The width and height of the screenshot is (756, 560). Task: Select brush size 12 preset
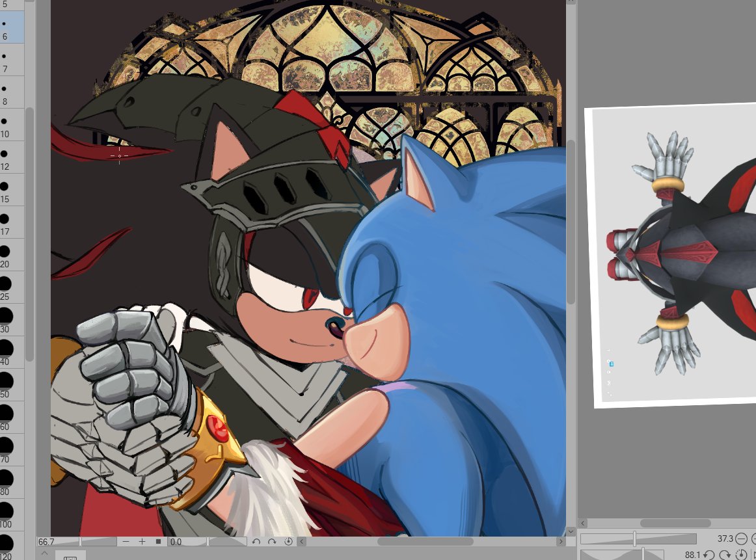(x=12, y=157)
